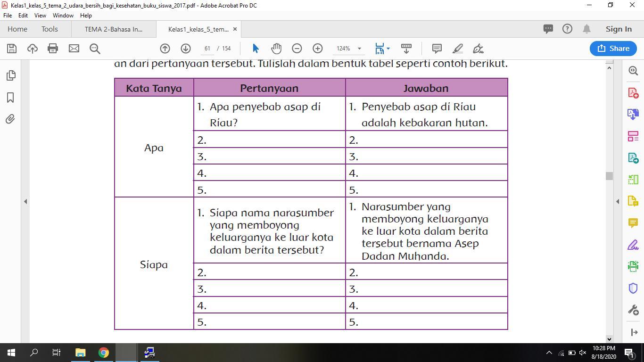Click the vertical scrollbar thumb
The width and height of the screenshot is (644, 362).
[x=609, y=176]
